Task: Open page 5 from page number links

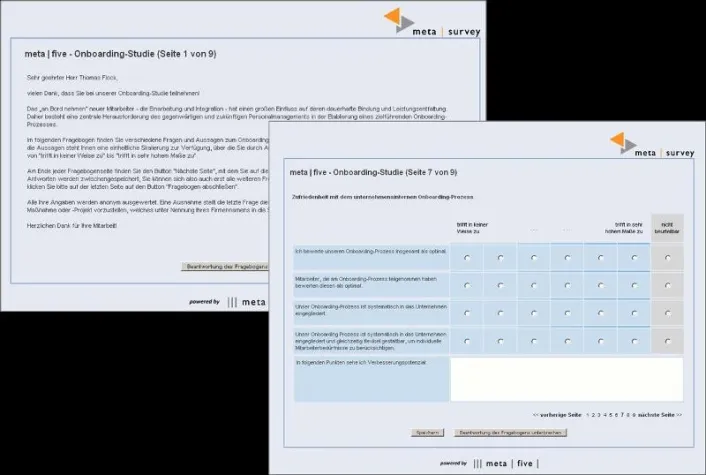Action: coord(610,414)
